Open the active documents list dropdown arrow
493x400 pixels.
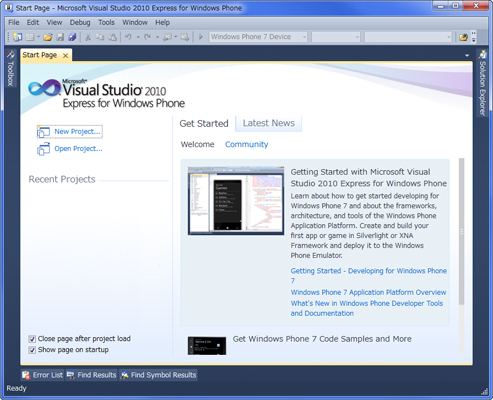click(467, 55)
